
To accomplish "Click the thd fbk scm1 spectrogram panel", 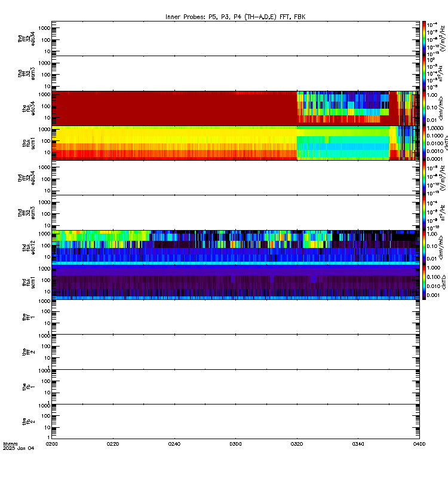I will point(235,282).
